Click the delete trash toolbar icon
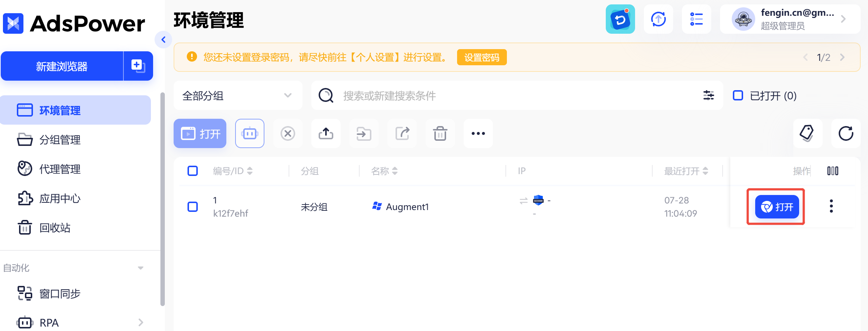868x331 pixels. coord(440,133)
